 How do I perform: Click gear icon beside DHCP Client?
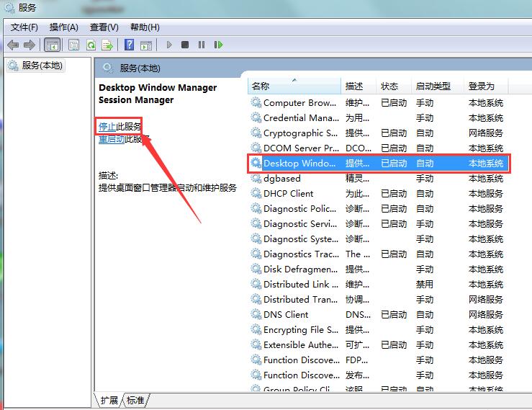point(256,193)
